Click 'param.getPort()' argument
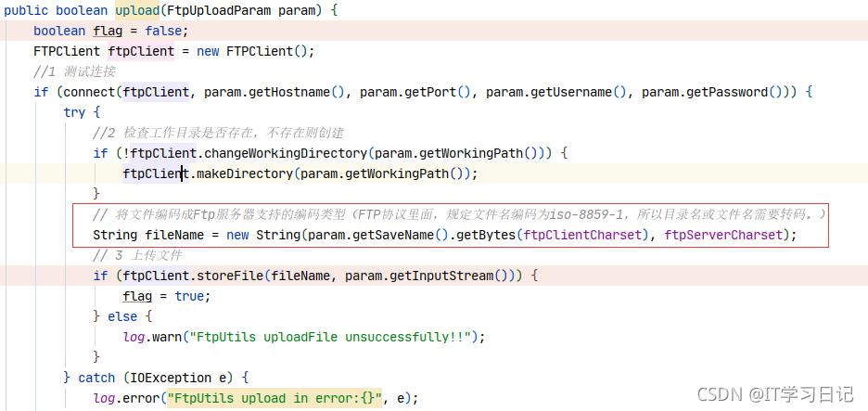The width and height of the screenshot is (868, 411). [415, 92]
